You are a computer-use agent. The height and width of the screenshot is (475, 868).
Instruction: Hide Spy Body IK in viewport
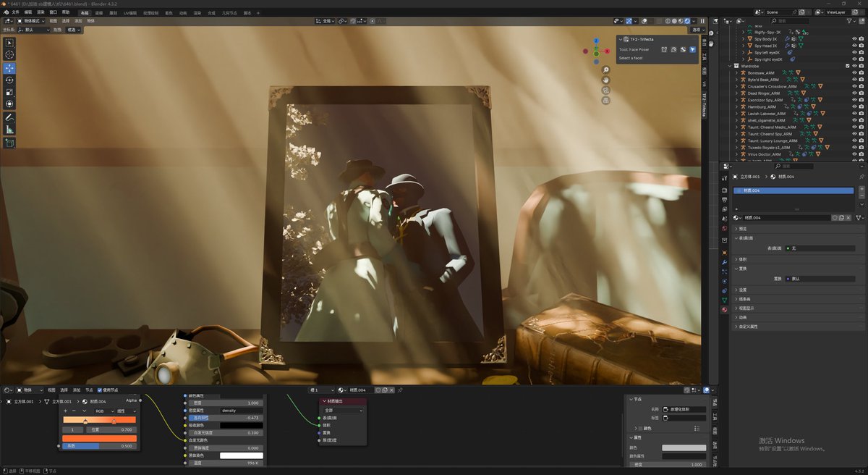854,39
